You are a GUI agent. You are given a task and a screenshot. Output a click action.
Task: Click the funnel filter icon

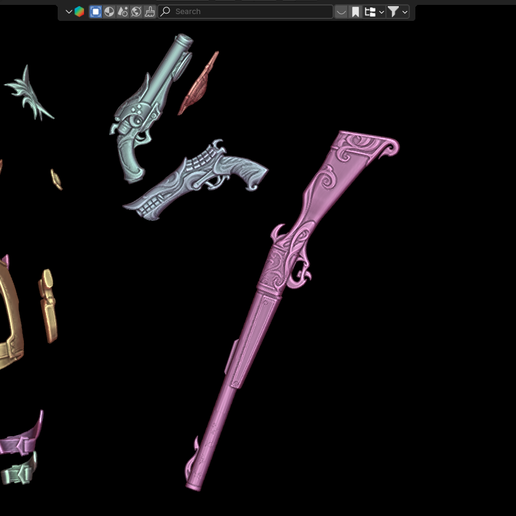(x=393, y=12)
